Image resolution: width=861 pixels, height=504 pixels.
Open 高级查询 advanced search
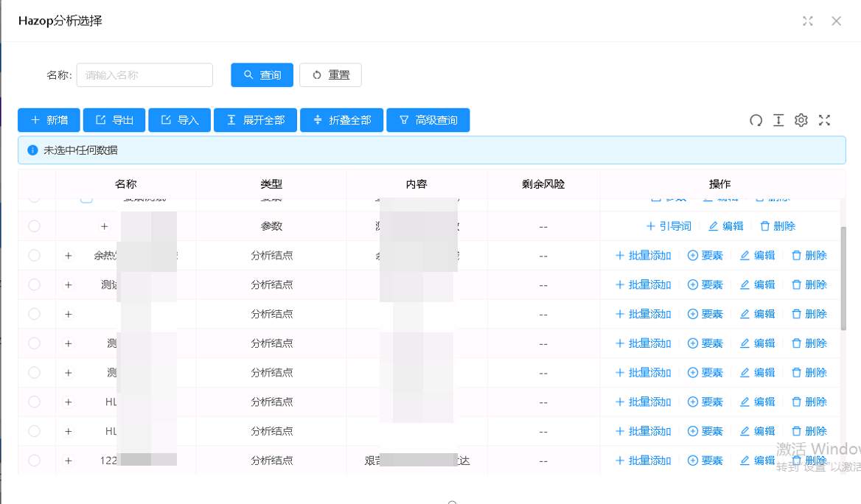428,120
